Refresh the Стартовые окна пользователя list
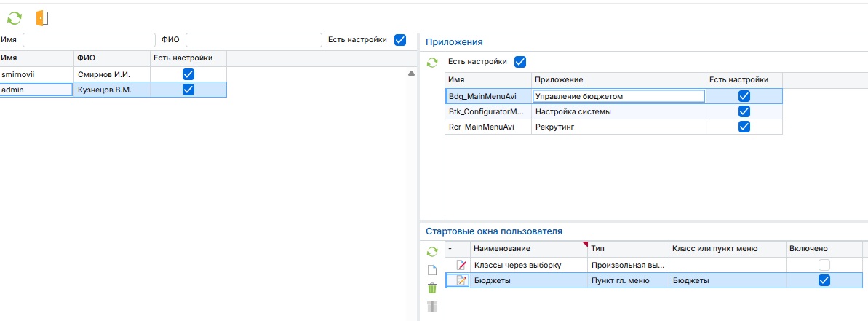This screenshot has width=868, height=321. pyautogui.click(x=432, y=253)
